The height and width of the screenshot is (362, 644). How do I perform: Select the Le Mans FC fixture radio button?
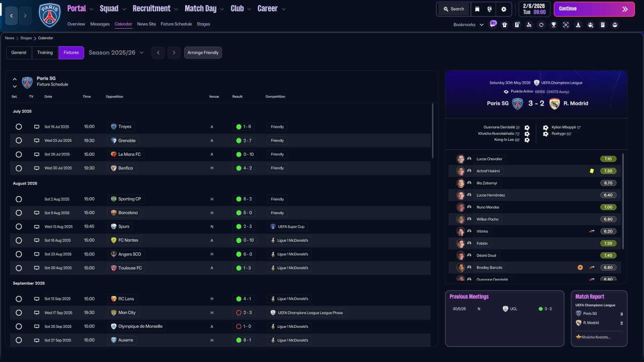(19, 154)
